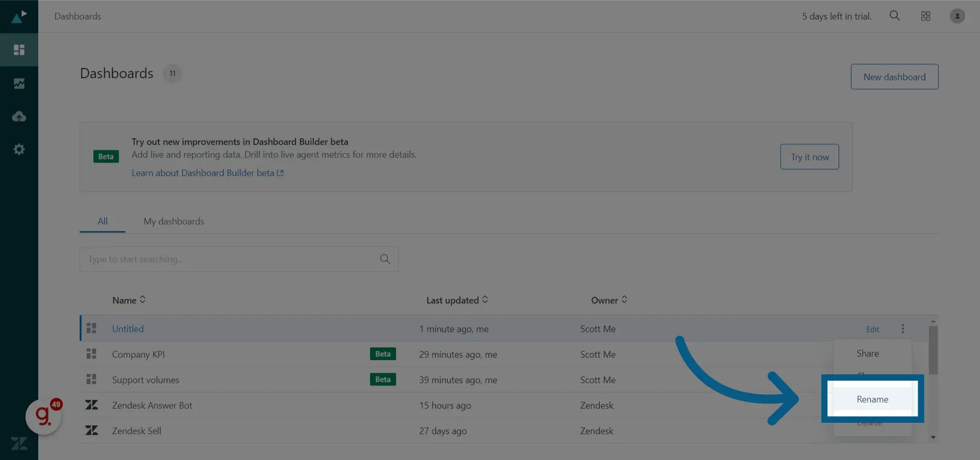Viewport: 980px width, 460px height.
Task: Select the Dashboards sidebar icon
Action: pos(19,49)
